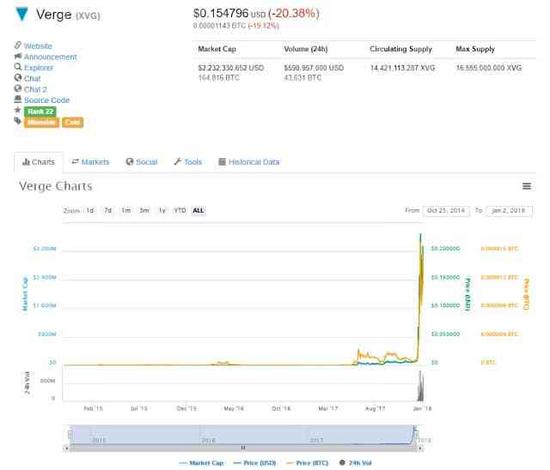The height and width of the screenshot is (470, 550).
Task: Click the Market Cap column header
Action: pos(217,49)
